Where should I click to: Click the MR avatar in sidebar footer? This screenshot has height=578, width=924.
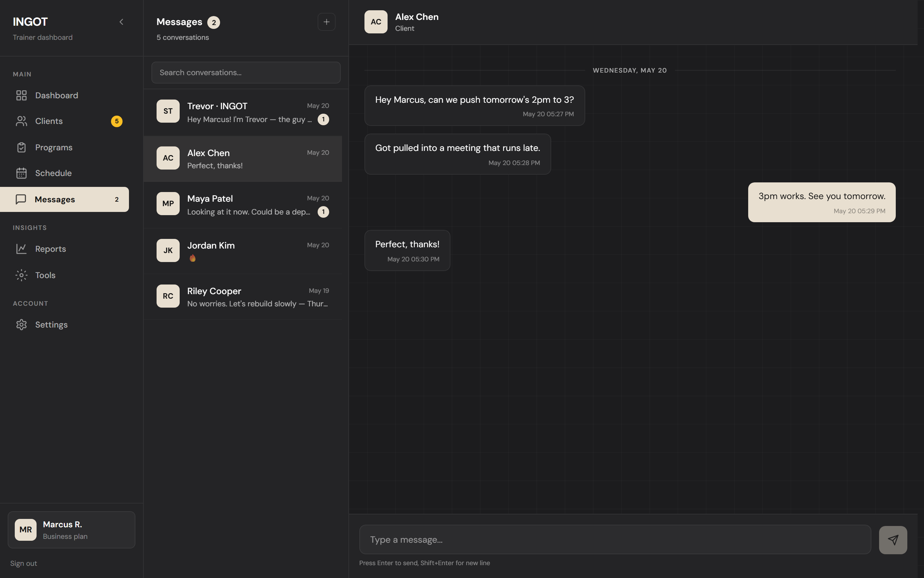coord(26,530)
